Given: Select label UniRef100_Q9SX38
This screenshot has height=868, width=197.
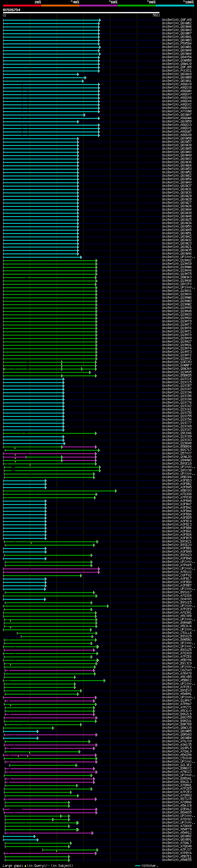Looking at the screenshot, I should coord(177,470).
